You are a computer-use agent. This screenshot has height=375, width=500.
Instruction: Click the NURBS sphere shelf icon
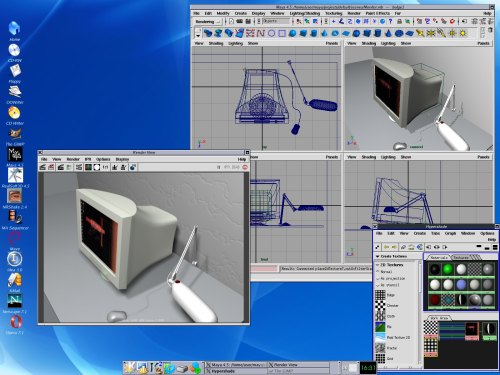292,33
